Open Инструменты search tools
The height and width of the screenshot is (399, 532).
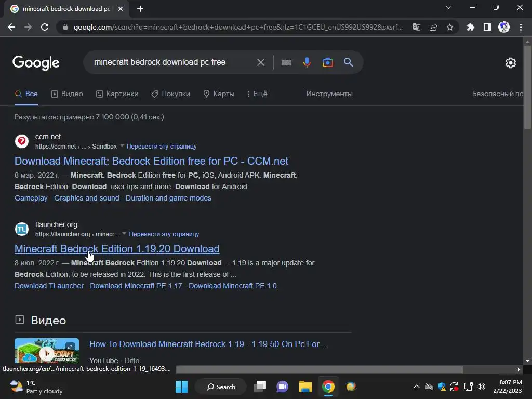click(x=329, y=94)
